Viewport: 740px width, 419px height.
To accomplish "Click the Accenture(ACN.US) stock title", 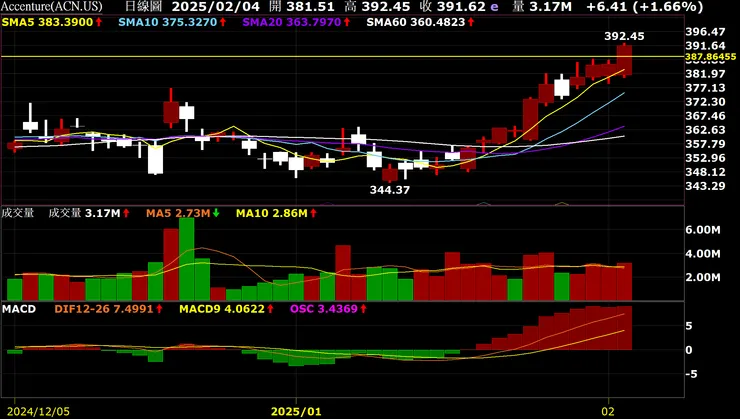I will [51, 7].
